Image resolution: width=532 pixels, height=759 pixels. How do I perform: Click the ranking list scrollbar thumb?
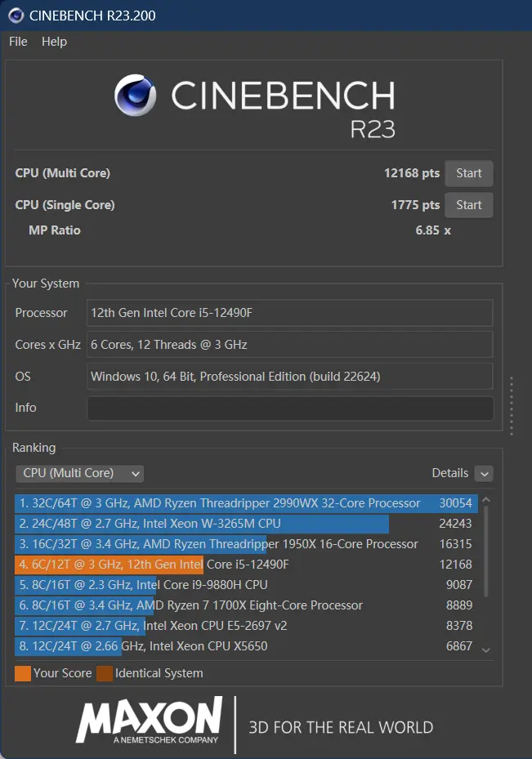pos(486,551)
